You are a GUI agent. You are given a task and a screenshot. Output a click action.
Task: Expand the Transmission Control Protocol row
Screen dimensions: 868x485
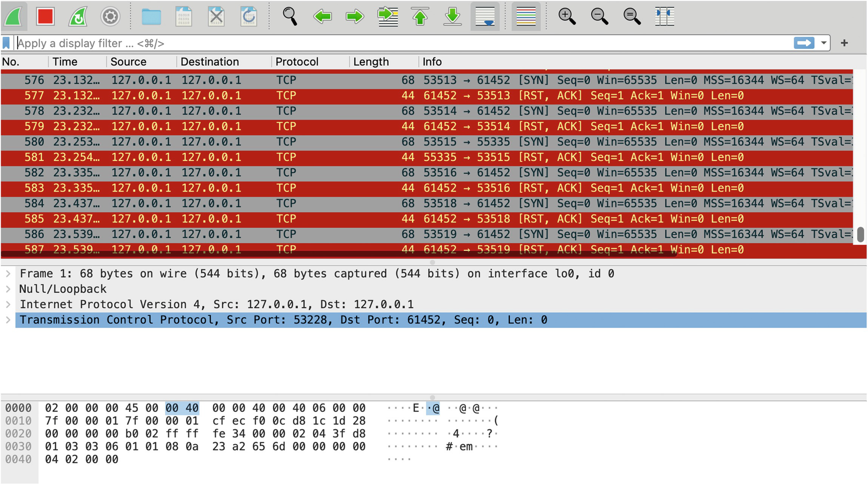pos(8,320)
